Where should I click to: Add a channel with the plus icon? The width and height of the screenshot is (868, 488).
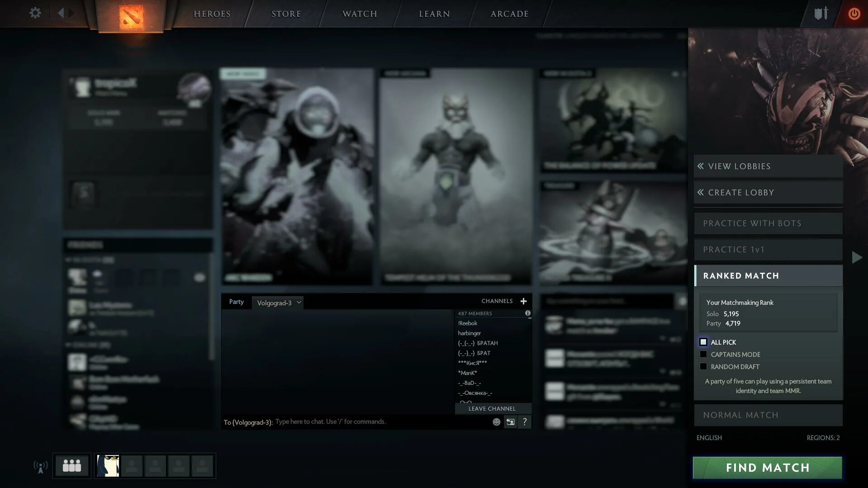coord(523,301)
